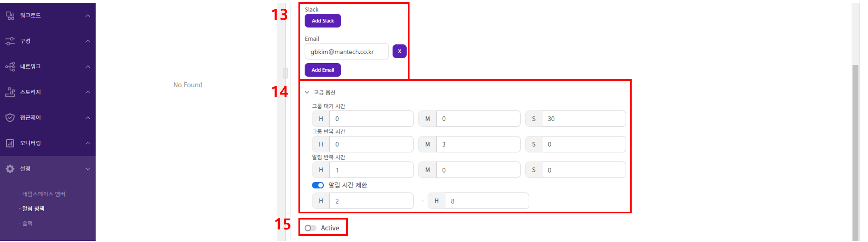
Task: Open the 워크로드 menu label
Action: click(x=30, y=15)
